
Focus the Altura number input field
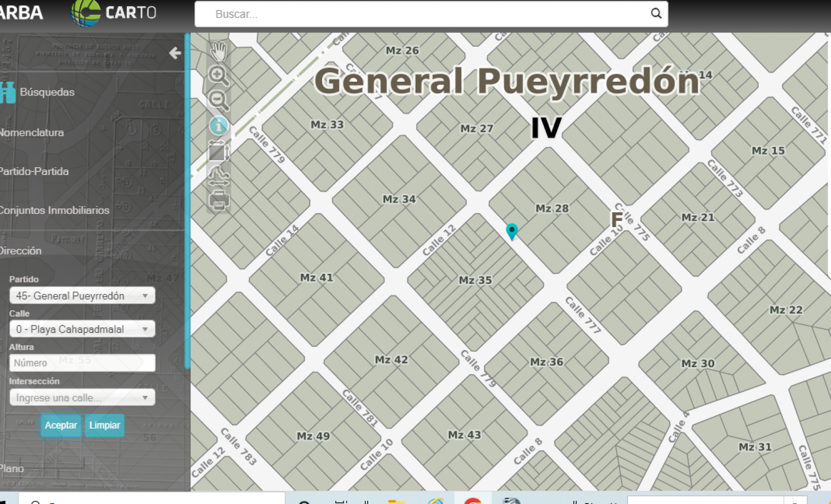[82, 363]
